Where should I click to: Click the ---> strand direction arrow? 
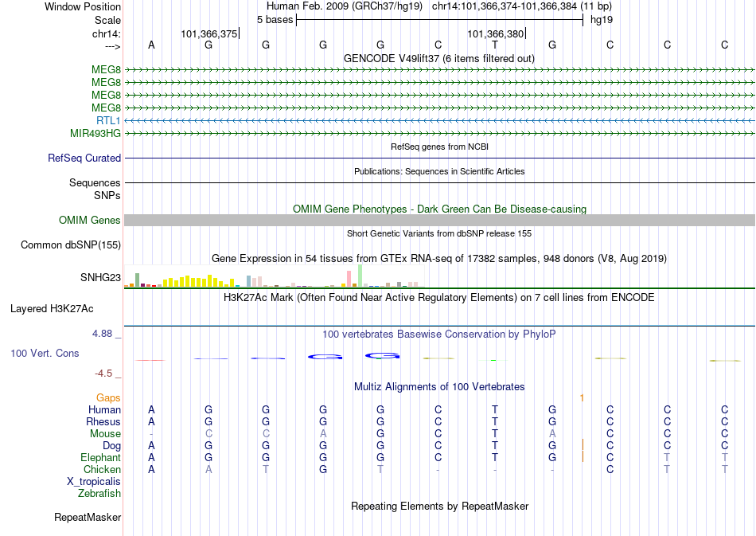pos(113,46)
